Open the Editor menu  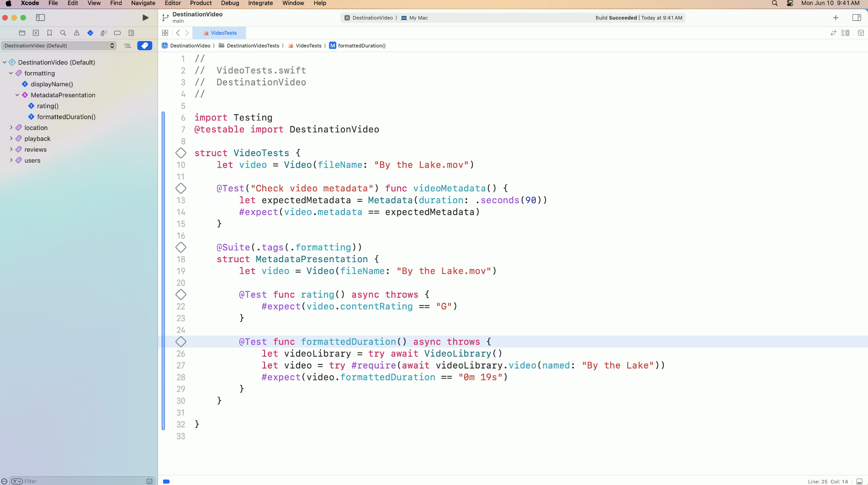pos(173,3)
